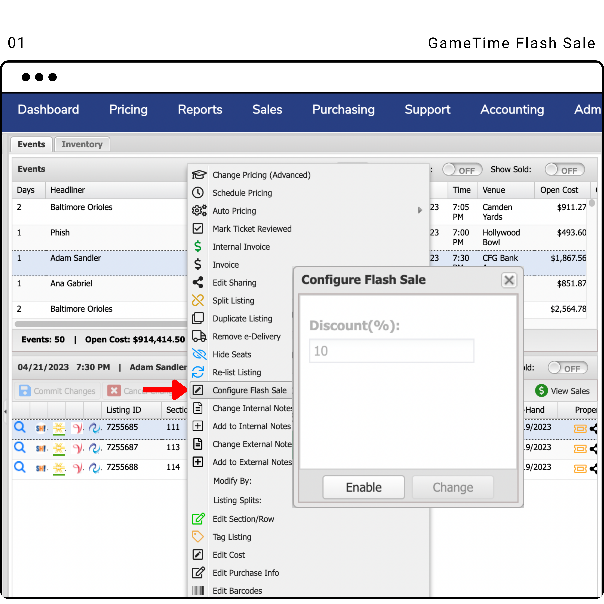Viewport: 604px width, 604px height.
Task: Click the green View Sales dollar icon
Action: coord(541,391)
